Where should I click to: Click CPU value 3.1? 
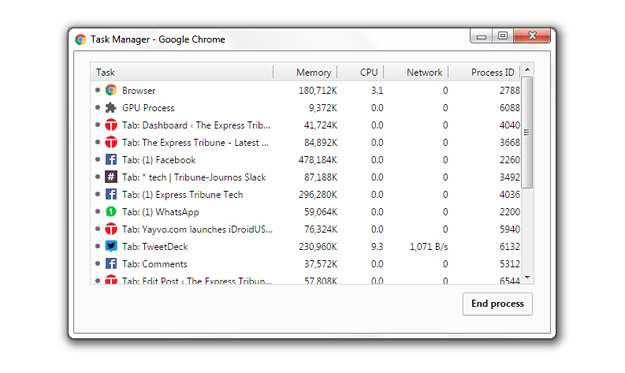pyautogui.click(x=377, y=91)
